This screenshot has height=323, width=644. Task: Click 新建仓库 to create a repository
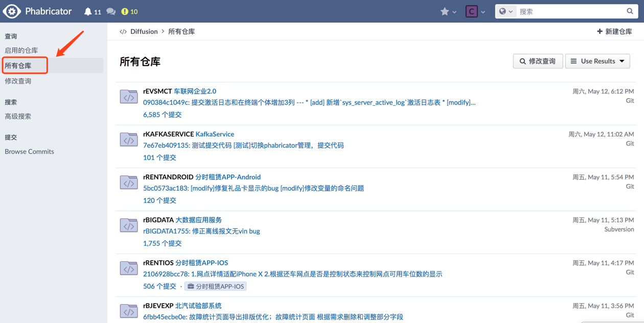[614, 31]
